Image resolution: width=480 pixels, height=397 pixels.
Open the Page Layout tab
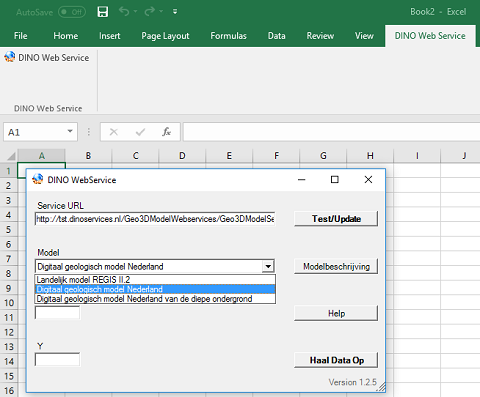coord(165,36)
